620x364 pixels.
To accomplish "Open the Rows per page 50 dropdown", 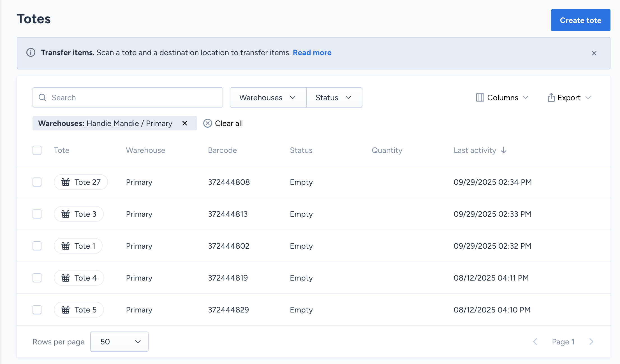I will tap(119, 342).
